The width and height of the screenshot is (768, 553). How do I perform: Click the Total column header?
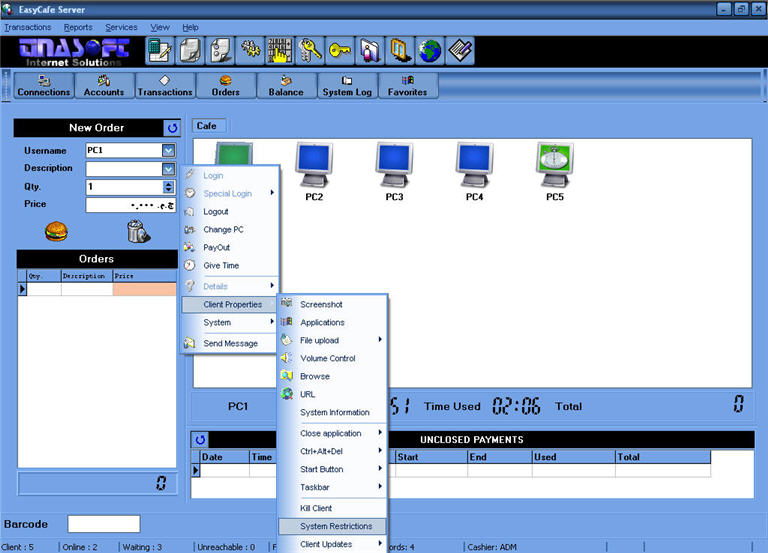[663, 457]
